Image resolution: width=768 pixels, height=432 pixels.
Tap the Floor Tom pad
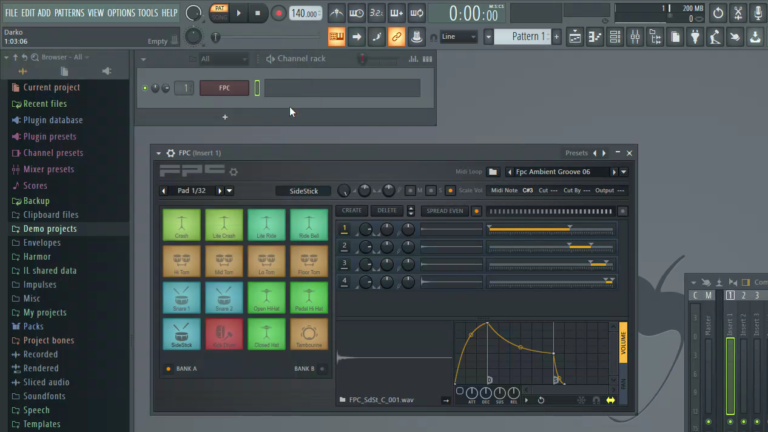tap(308, 261)
